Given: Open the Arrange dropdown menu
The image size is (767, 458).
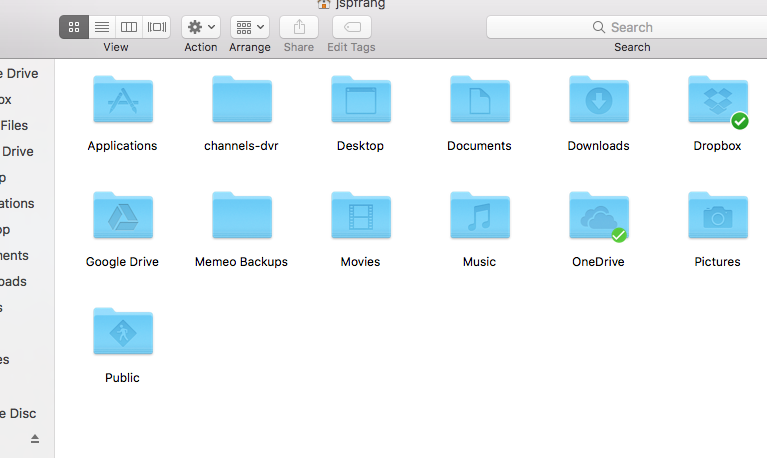Looking at the screenshot, I should click(249, 27).
